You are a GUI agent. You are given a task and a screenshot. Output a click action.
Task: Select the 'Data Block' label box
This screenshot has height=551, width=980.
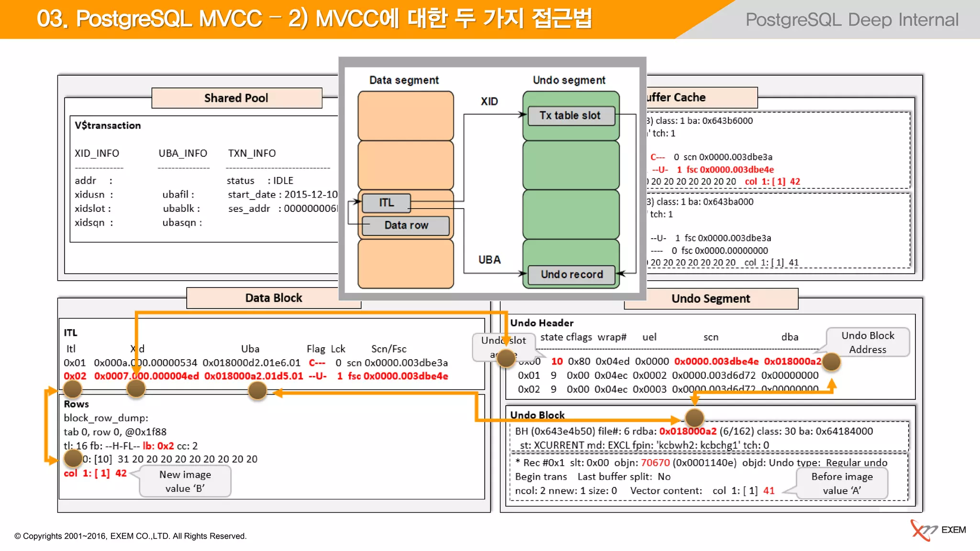pyautogui.click(x=274, y=298)
